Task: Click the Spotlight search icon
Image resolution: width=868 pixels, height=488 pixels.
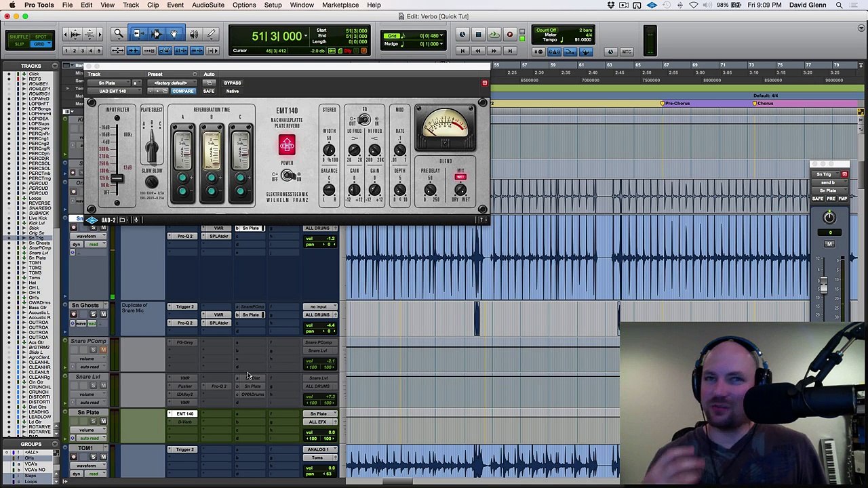Action: [x=839, y=5]
